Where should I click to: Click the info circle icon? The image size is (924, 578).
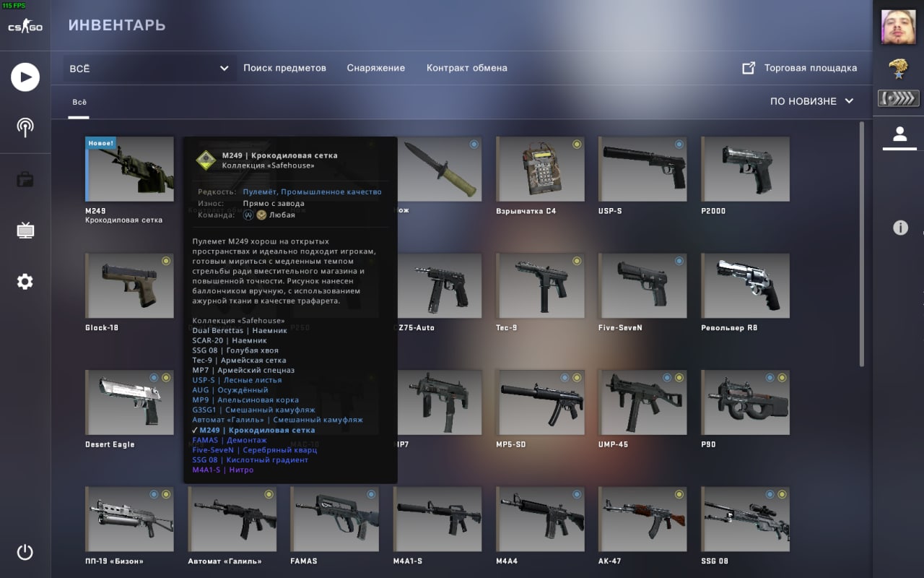pyautogui.click(x=900, y=228)
